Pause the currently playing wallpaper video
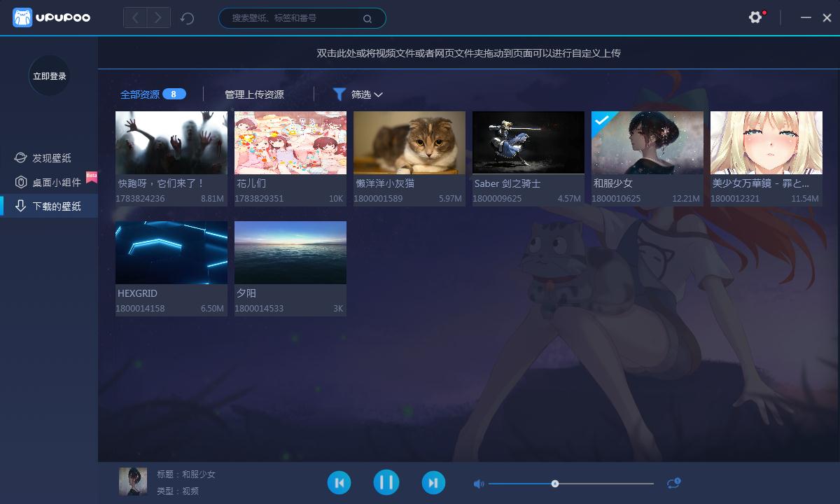This screenshot has height=504, width=840. click(386, 482)
